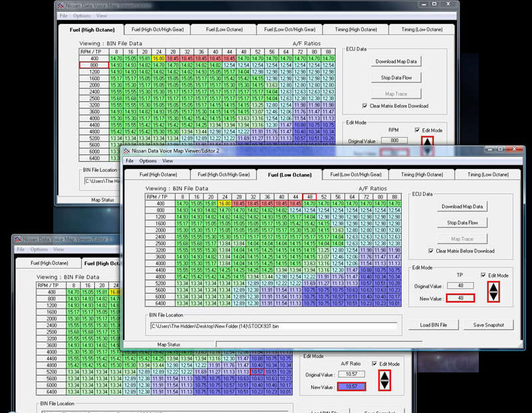Click Download Map Data in Editor 2
This screenshot has width=532, height=413.
(x=462, y=206)
